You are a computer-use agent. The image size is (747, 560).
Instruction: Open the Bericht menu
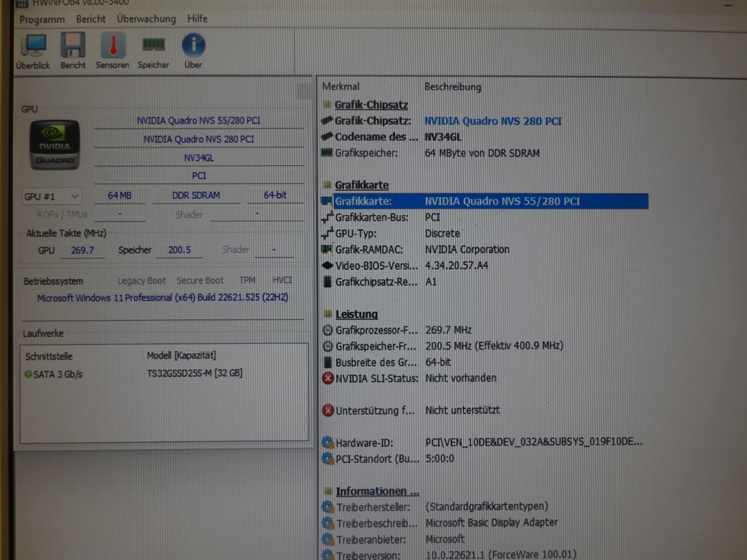click(91, 19)
